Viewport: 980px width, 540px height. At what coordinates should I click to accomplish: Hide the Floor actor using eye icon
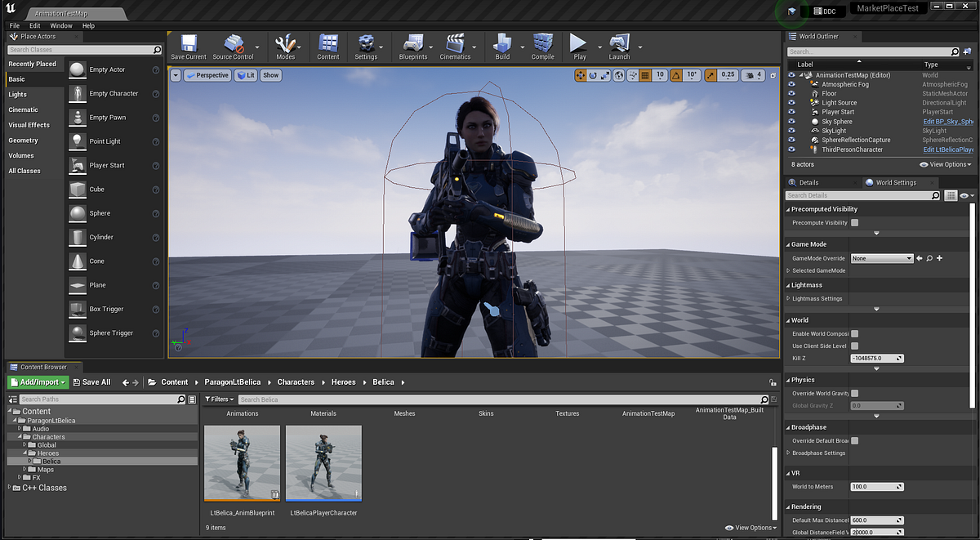click(791, 94)
